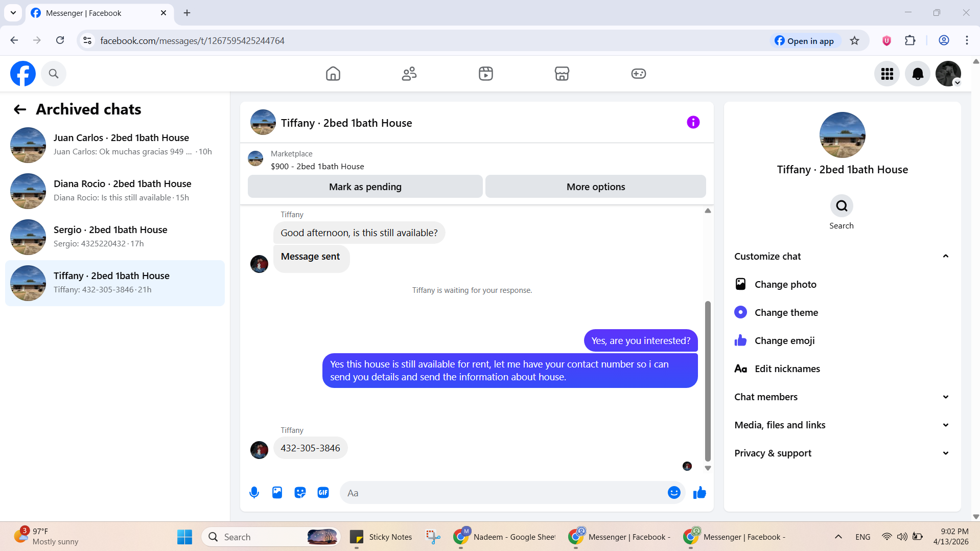Screen dimensions: 980x551
Task: Open the $900 - 2bed 1bath House listing
Action: point(317,166)
